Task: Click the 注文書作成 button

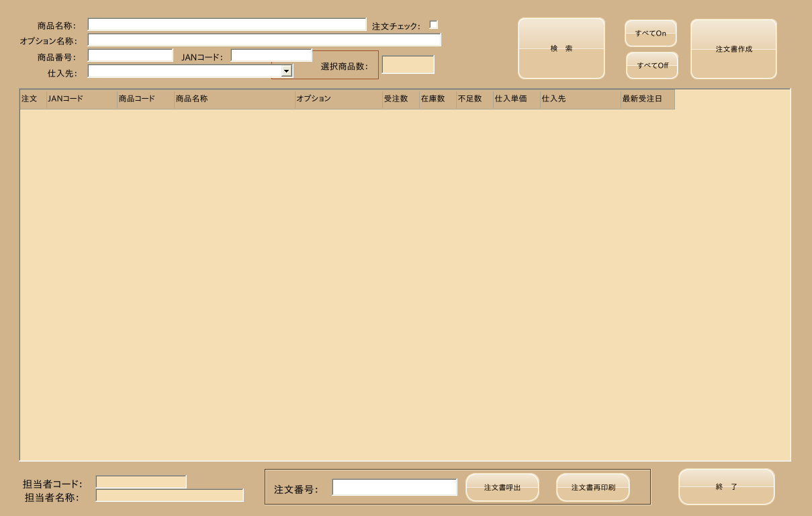Action: [733, 49]
